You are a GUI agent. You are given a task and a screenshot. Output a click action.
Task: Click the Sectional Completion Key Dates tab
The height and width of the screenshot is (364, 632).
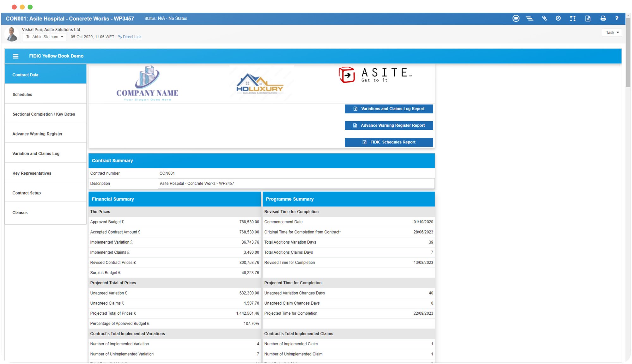(43, 114)
